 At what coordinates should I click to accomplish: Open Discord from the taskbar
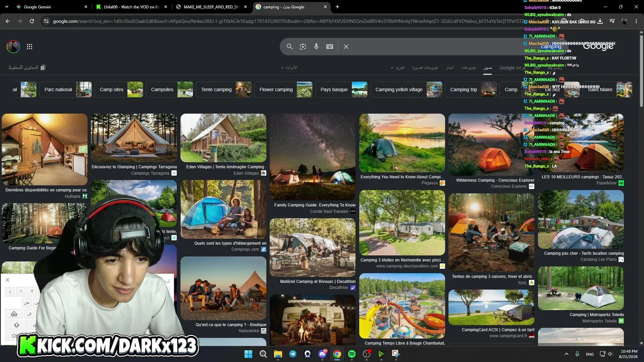click(x=323, y=354)
